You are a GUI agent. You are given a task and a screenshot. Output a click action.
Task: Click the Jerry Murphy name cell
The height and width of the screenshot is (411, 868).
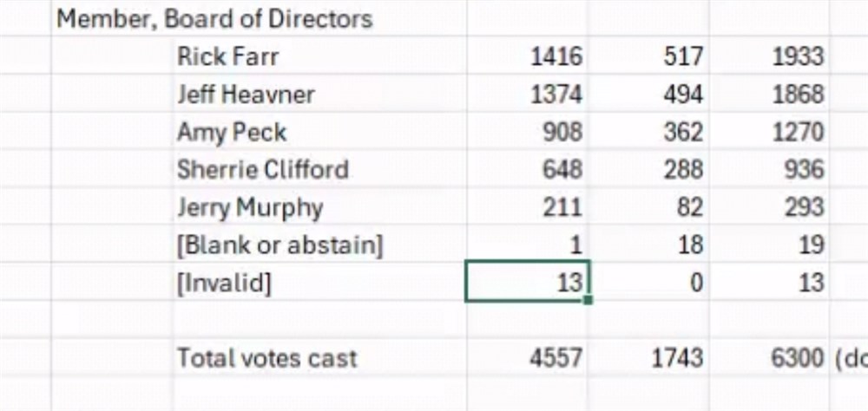(320, 207)
